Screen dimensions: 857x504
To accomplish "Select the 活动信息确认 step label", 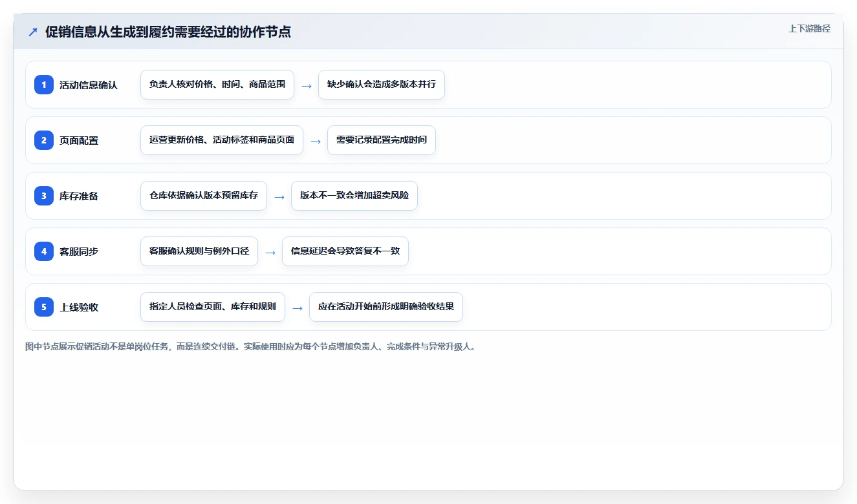I will coord(89,85).
